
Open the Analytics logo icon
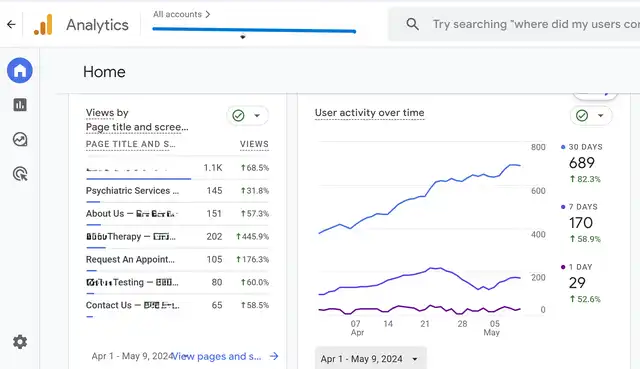43,24
